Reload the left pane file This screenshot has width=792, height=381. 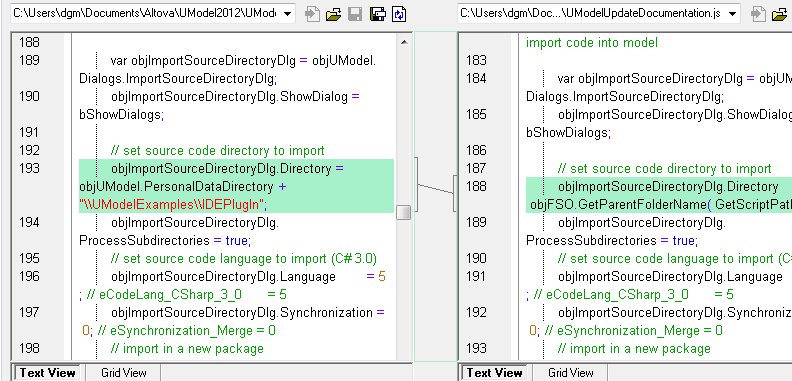click(399, 14)
